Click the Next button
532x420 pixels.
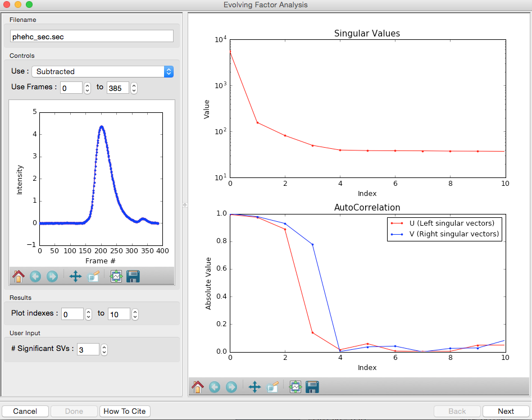[506, 411]
